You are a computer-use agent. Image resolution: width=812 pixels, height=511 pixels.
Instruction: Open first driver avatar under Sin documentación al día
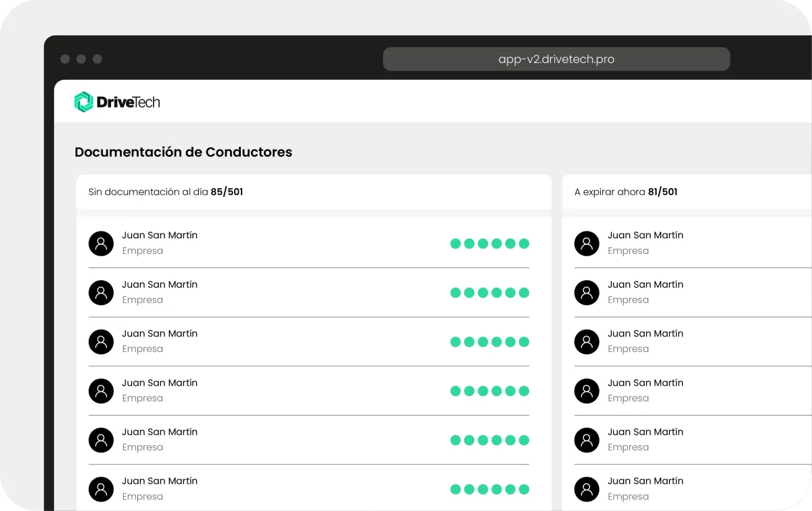101,244
